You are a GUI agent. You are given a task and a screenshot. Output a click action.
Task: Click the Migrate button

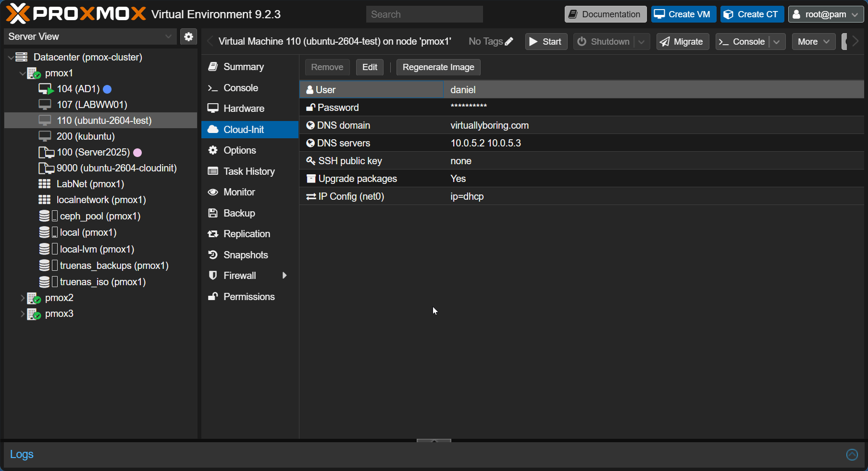(x=682, y=42)
